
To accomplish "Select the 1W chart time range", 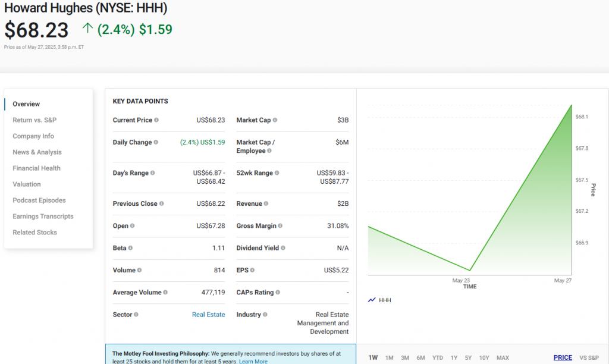I will click(x=373, y=358).
